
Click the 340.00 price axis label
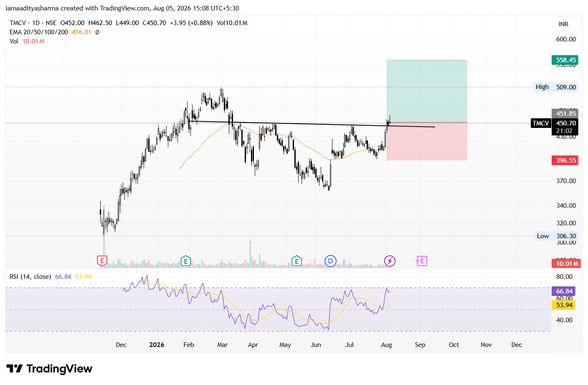(566, 206)
